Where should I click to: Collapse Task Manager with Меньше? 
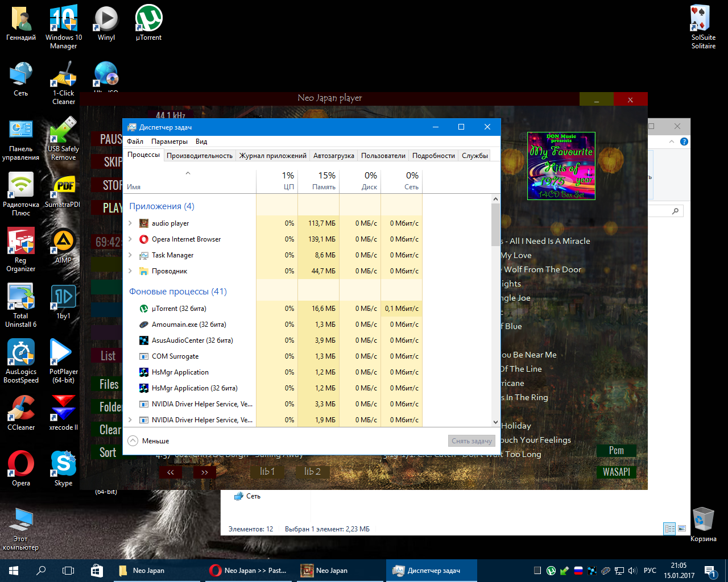tap(148, 441)
